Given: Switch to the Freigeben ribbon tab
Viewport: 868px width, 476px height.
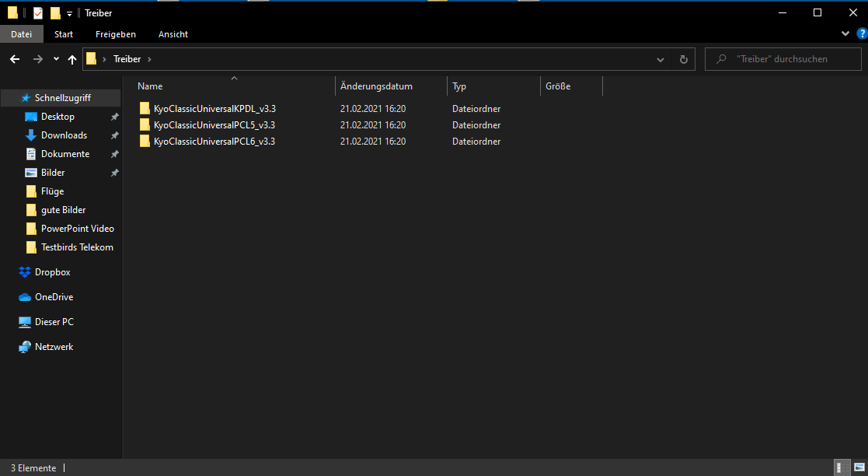Looking at the screenshot, I should 116,34.
